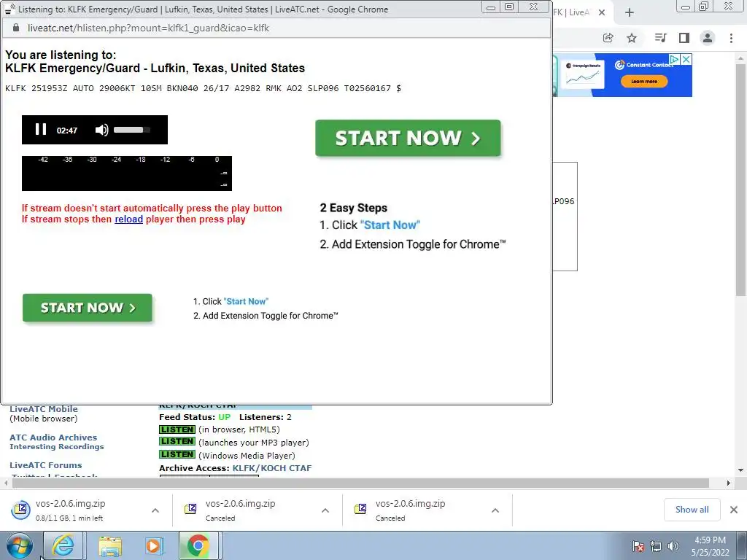Close the LiveATC background tab

[602, 12]
